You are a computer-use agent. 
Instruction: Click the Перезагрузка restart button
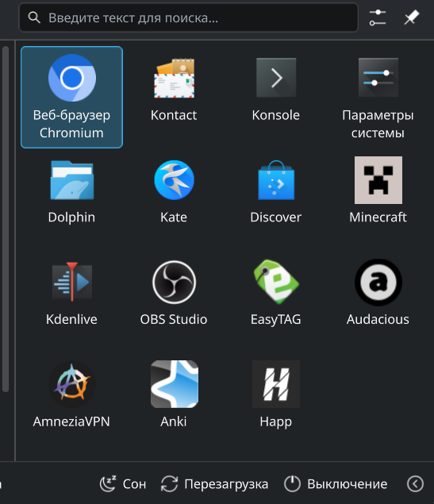tap(214, 483)
